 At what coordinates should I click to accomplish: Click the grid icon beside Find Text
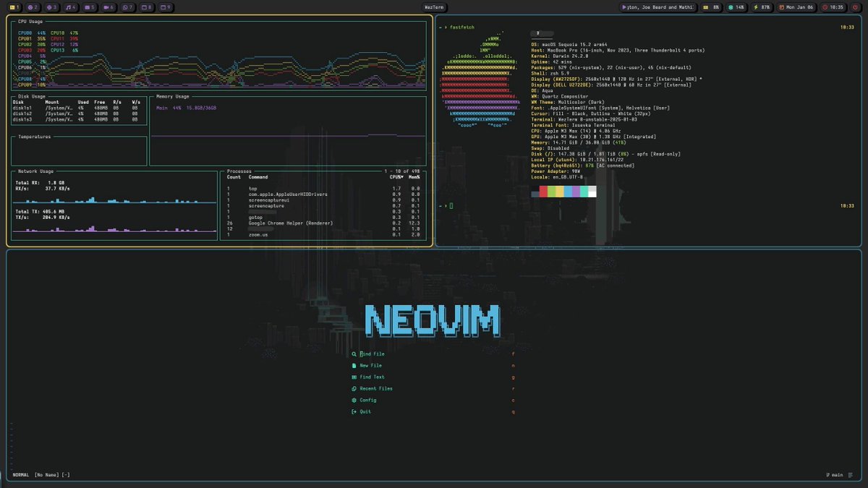[x=354, y=377]
